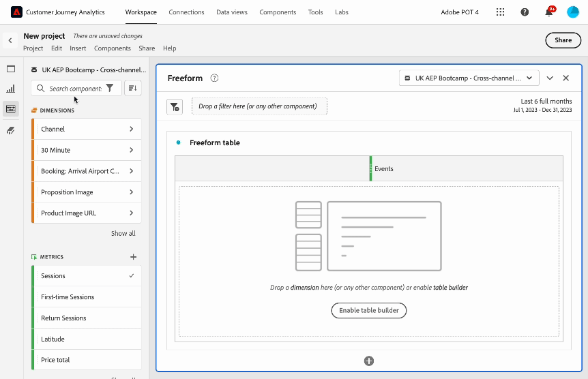Screen dimensions: 588x379
Task: Open the Components project menu
Action: (113, 48)
